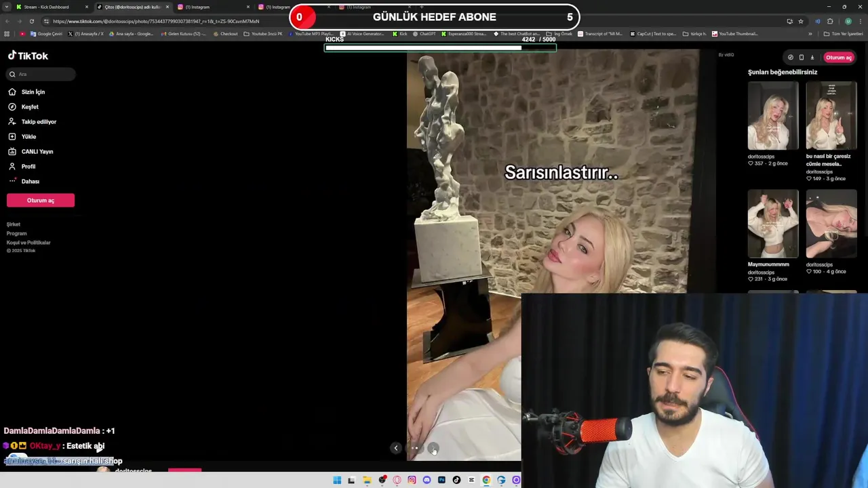Open the Chrome profile avatar
This screenshot has width=868, height=488.
point(848,21)
